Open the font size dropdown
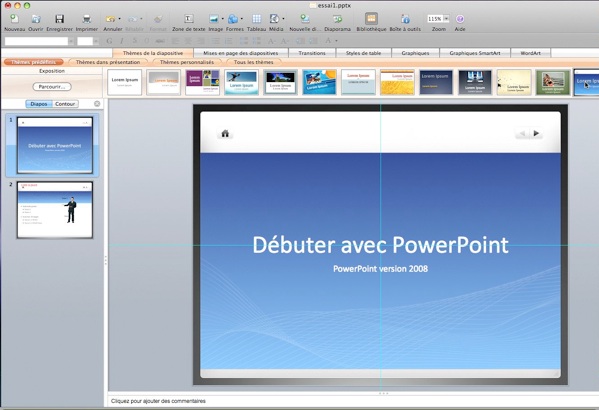 point(96,41)
